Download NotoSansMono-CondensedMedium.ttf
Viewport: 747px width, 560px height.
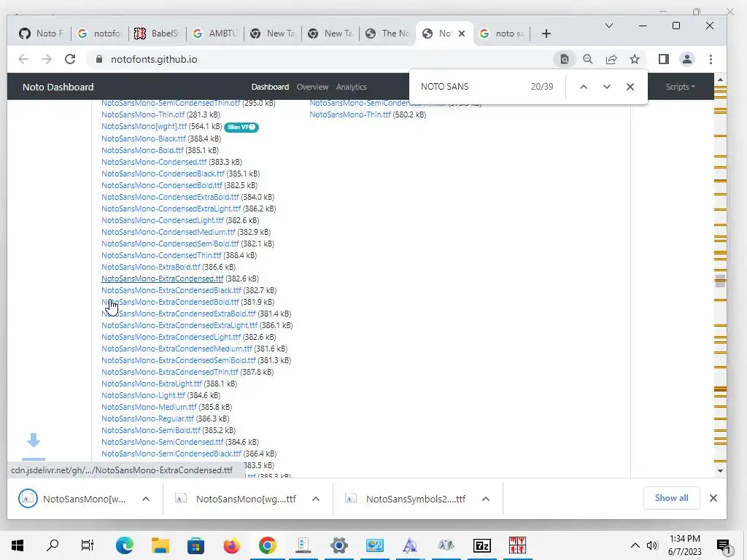pyautogui.click(x=169, y=232)
